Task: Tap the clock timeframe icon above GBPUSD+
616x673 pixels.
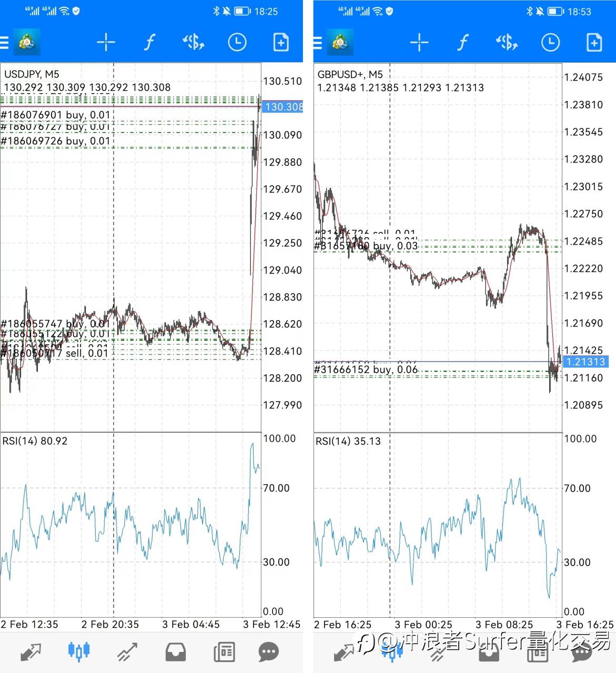Action: (550, 42)
